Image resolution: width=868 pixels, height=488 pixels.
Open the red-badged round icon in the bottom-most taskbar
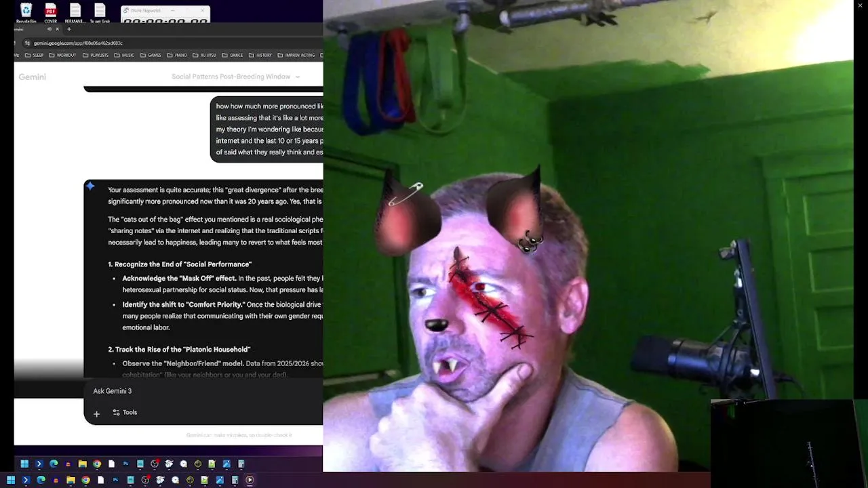[145, 480]
